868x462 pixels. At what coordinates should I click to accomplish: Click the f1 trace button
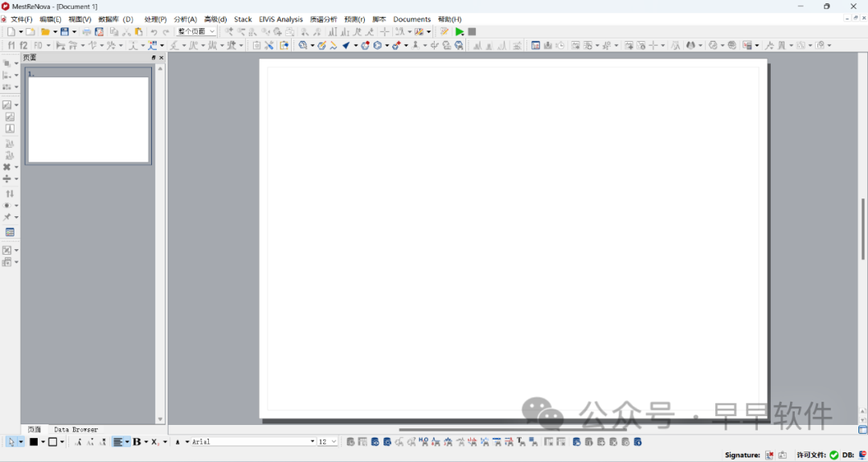[11, 46]
